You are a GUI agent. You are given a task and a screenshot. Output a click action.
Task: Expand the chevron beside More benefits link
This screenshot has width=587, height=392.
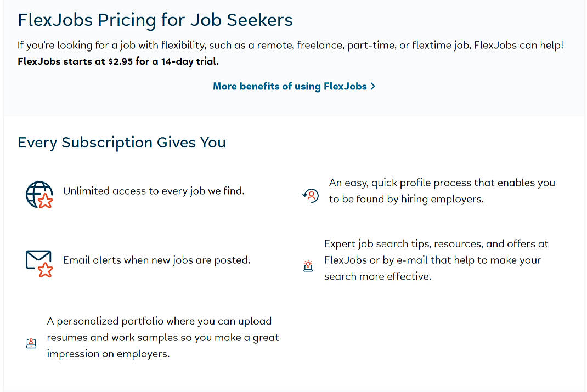372,86
